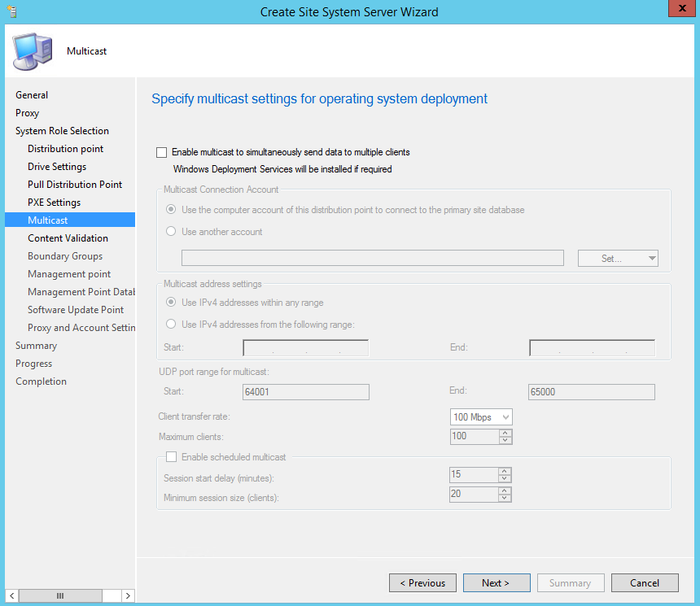The image size is (700, 606).
Task: Decrease Maximum clients with down arrow
Action: tap(505, 440)
